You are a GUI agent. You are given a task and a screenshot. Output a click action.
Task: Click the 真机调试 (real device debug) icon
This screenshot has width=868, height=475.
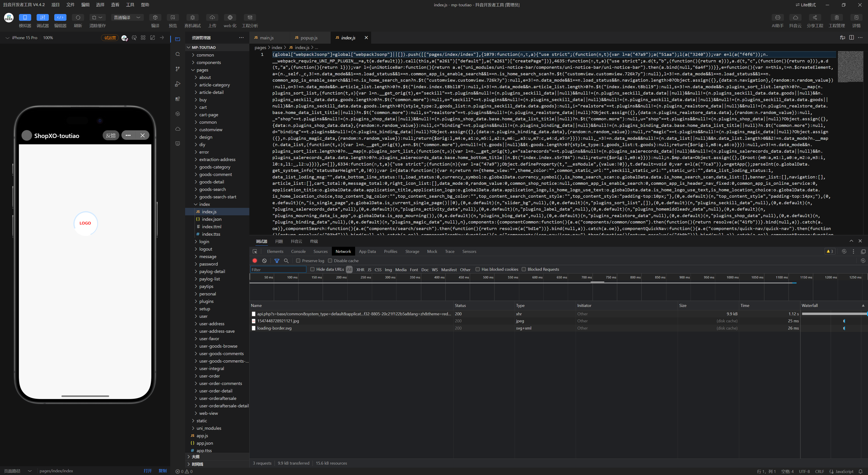(x=192, y=18)
